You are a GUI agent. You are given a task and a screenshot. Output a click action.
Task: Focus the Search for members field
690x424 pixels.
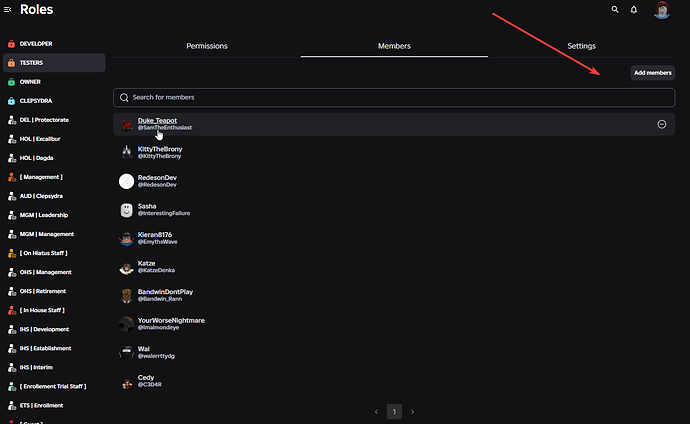(394, 97)
